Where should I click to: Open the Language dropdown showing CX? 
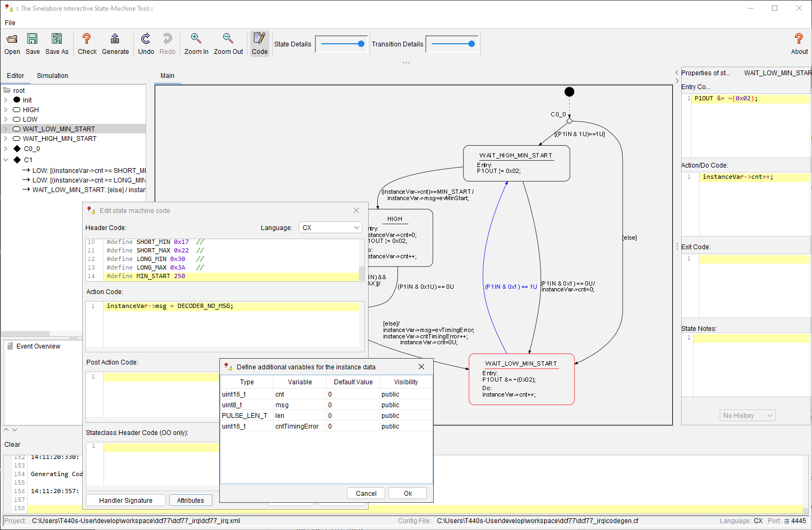point(330,227)
